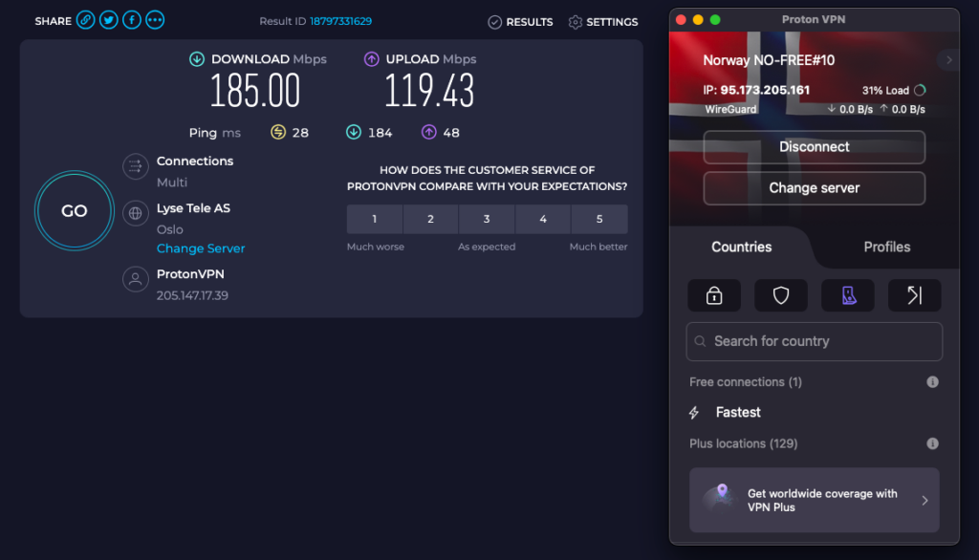Click Change server button in Proton VPN
This screenshot has height=560, width=979.
click(x=815, y=188)
